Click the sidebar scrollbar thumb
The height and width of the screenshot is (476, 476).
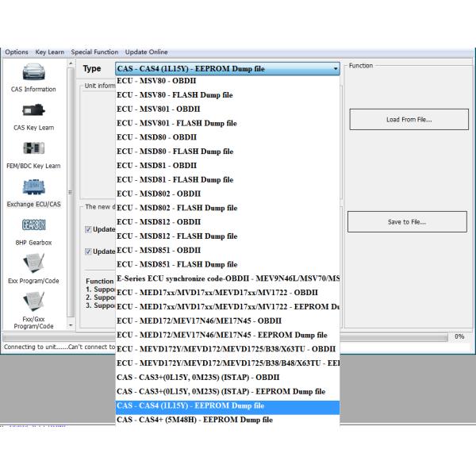point(71,192)
